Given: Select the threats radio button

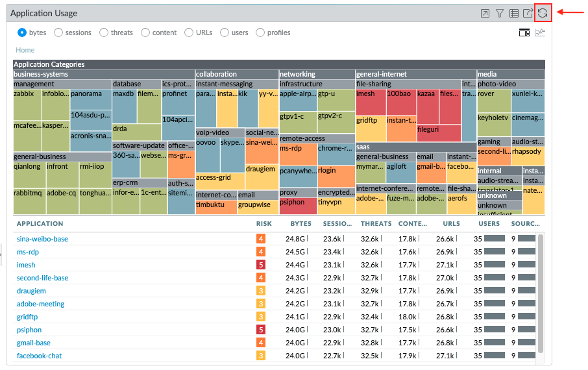Looking at the screenshot, I should (x=104, y=32).
